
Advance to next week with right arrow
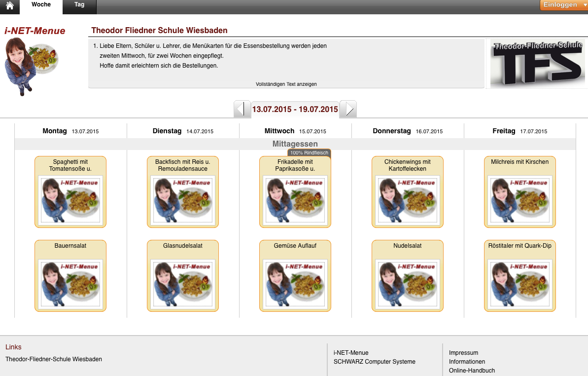pos(348,109)
